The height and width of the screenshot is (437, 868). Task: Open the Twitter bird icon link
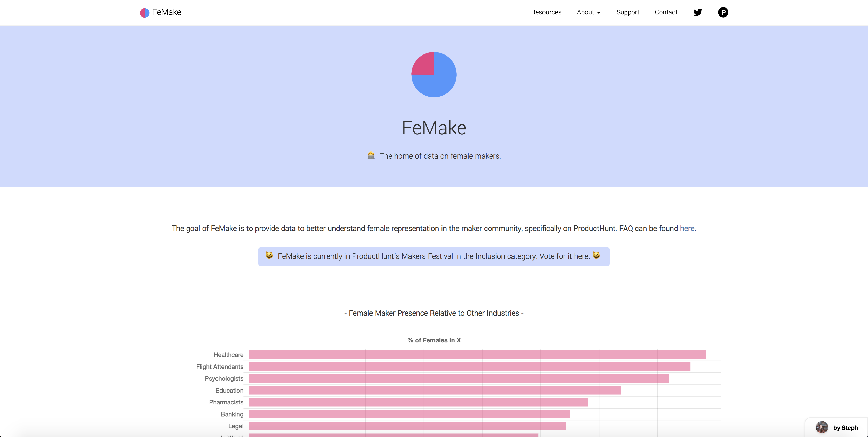pyautogui.click(x=698, y=12)
